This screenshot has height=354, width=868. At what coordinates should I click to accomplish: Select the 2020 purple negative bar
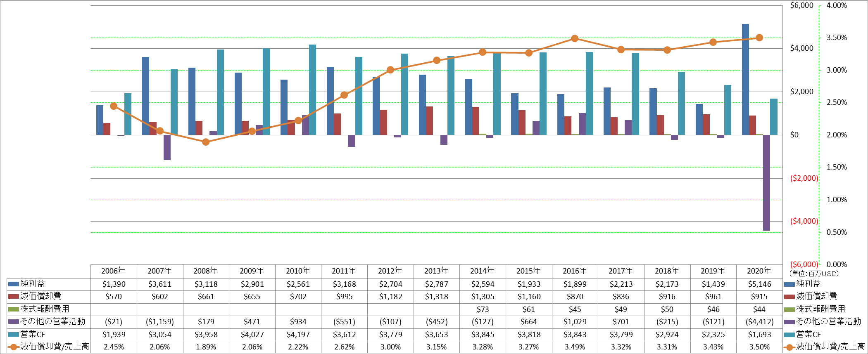tap(766, 183)
